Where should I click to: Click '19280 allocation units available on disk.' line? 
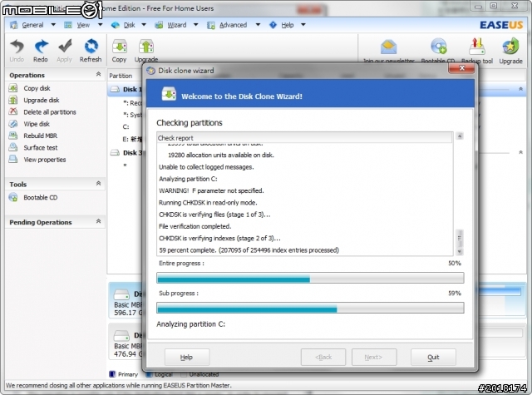click(x=221, y=155)
